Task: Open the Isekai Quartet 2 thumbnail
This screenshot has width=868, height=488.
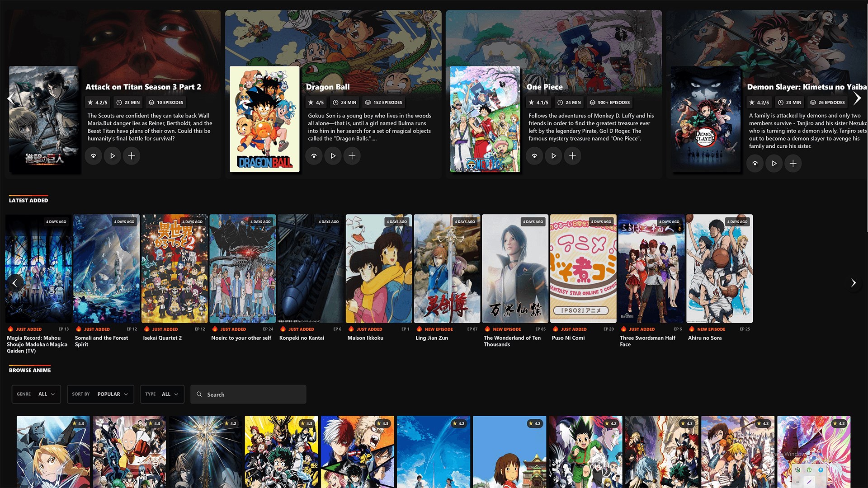Action: (175, 268)
